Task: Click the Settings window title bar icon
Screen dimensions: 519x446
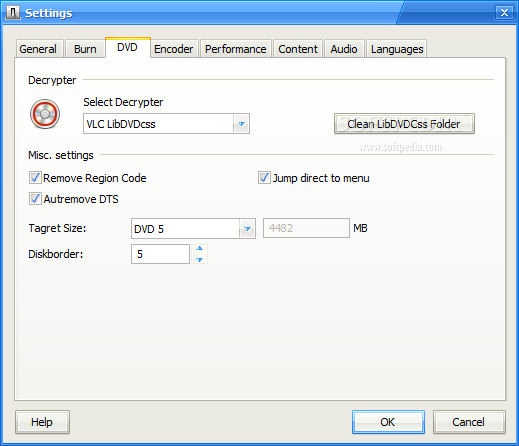Action: coord(13,13)
